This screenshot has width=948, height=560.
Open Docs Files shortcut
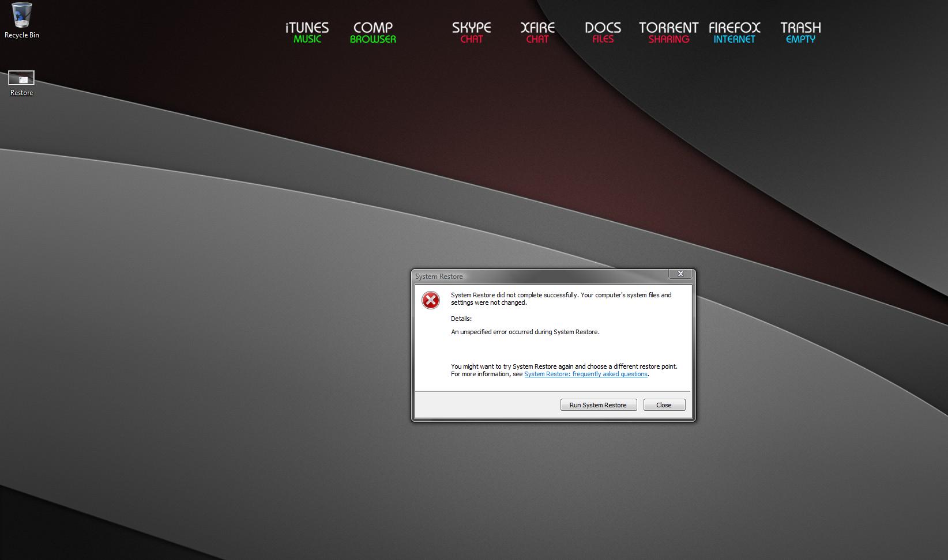(x=603, y=33)
